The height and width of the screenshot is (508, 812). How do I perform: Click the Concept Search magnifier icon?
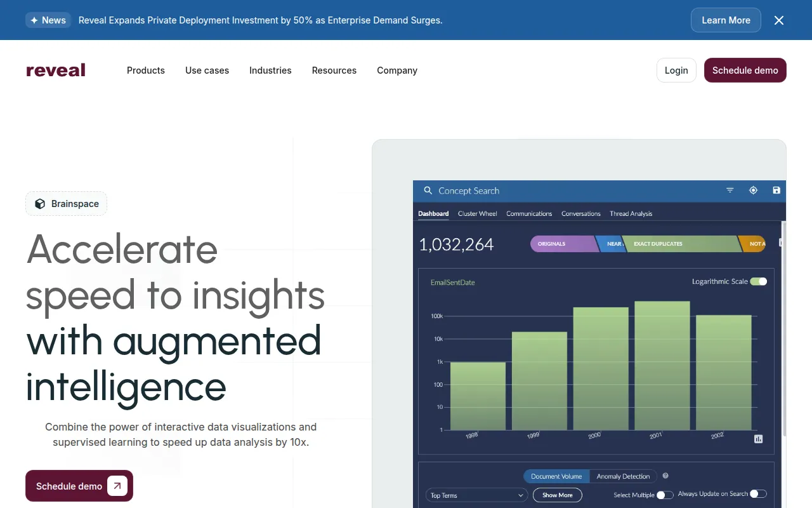[x=428, y=190]
